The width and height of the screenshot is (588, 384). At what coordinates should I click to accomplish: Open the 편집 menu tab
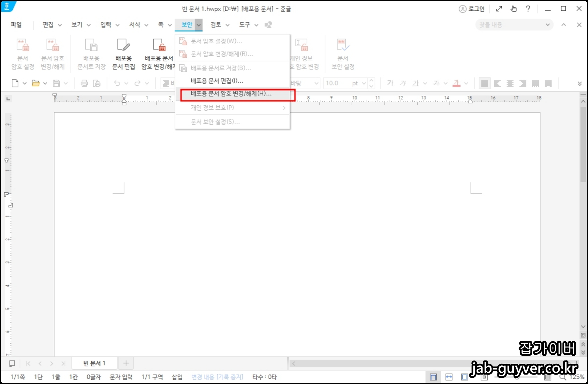pos(48,25)
